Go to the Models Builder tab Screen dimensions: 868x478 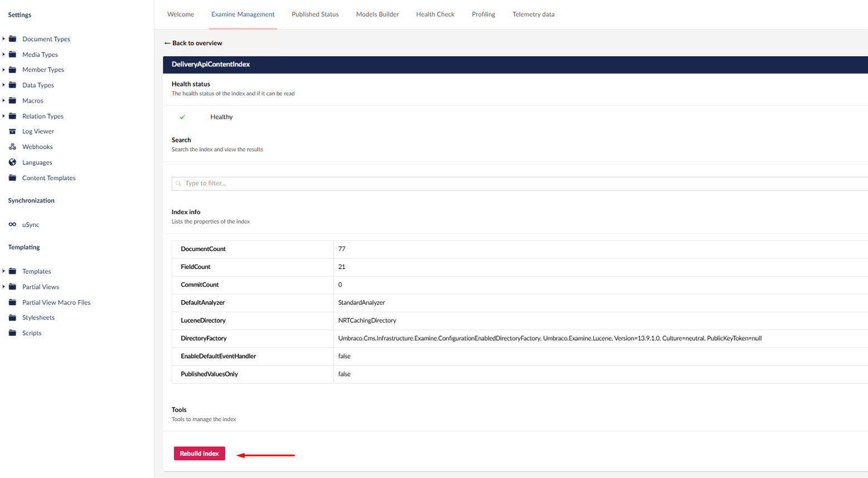click(x=377, y=15)
